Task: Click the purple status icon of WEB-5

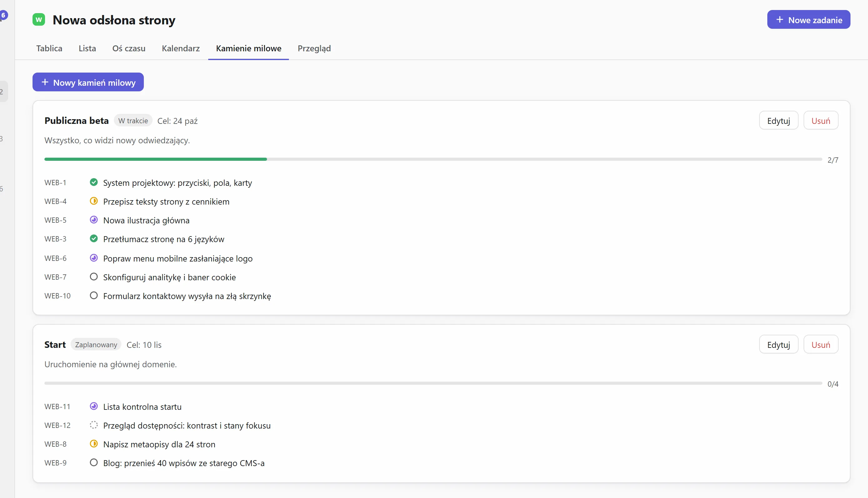Action: pyautogui.click(x=94, y=220)
